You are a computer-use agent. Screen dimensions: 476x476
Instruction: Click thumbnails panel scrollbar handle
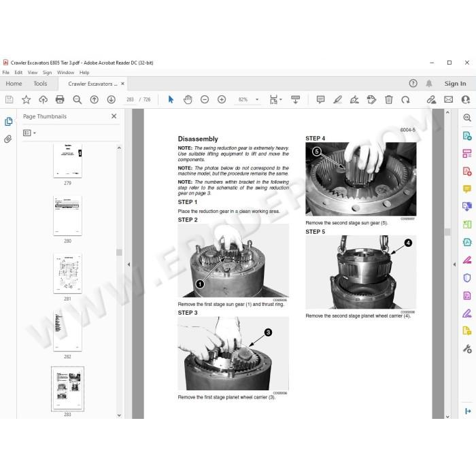pyautogui.click(x=119, y=252)
